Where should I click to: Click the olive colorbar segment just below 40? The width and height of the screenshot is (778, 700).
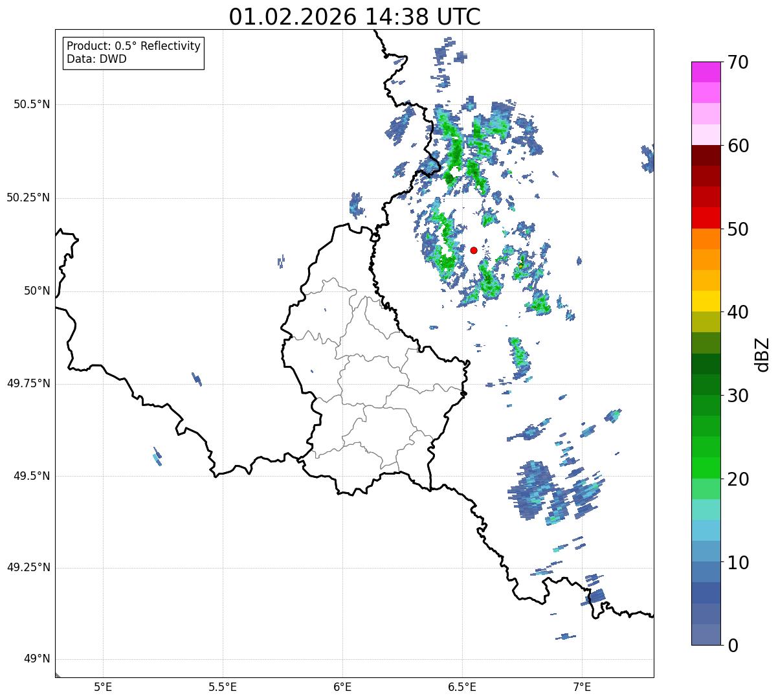tap(706, 322)
